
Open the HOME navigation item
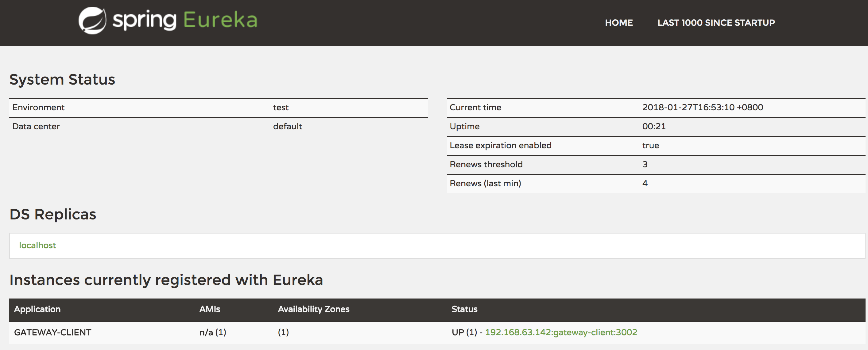619,23
